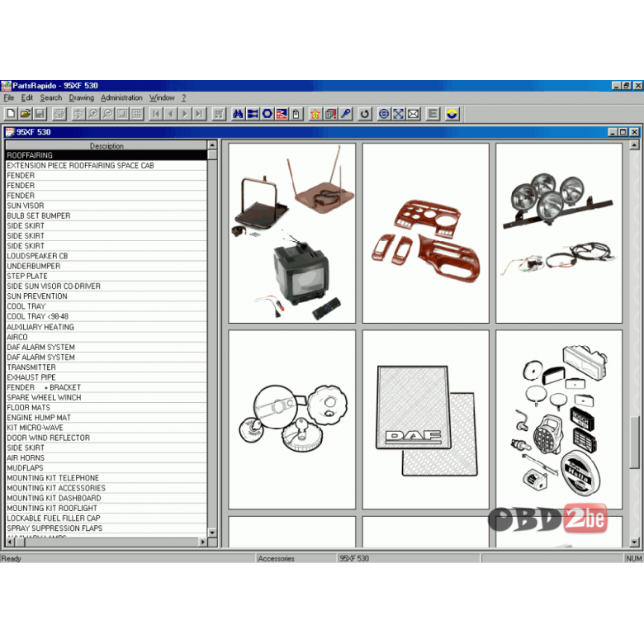Select the COOL TRAY <98-48 row
644x644 pixels.
tap(107, 316)
